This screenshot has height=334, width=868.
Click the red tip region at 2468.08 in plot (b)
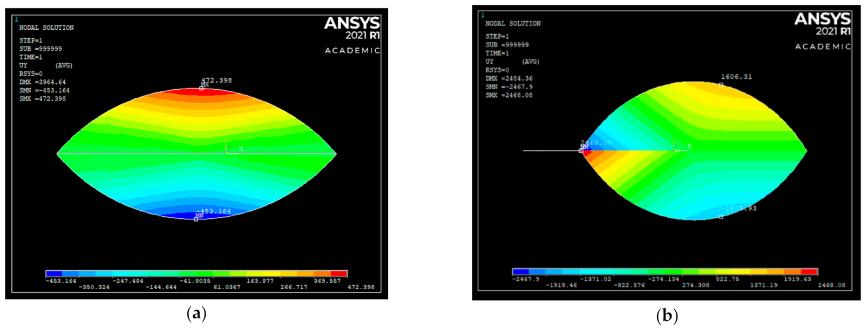[587, 153]
